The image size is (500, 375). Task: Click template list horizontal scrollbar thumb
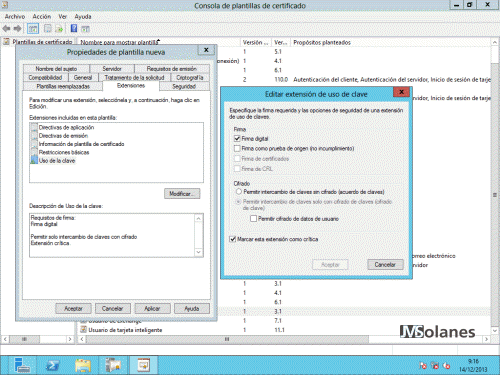click(227, 339)
